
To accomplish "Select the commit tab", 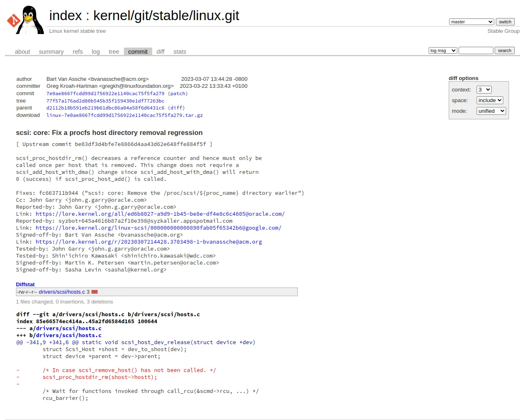I will [x=138, y=52].
